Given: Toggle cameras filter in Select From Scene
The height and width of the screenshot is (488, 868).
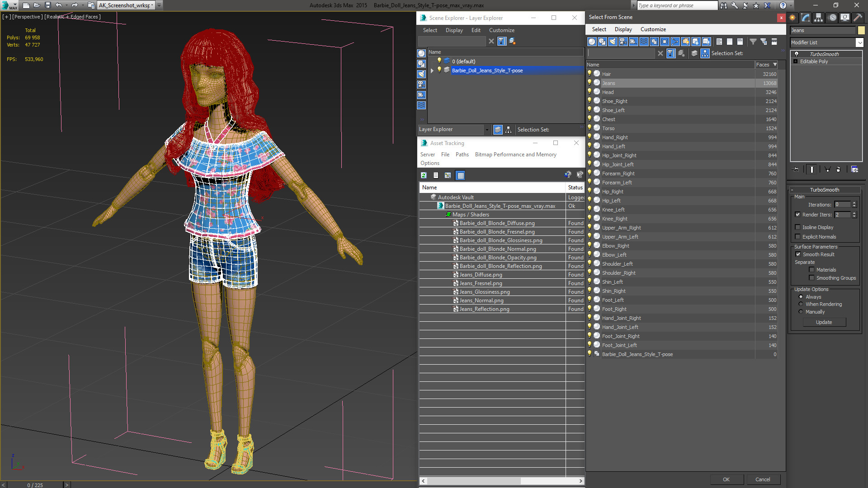Looking at the screenshot, I should click(623, 42).
